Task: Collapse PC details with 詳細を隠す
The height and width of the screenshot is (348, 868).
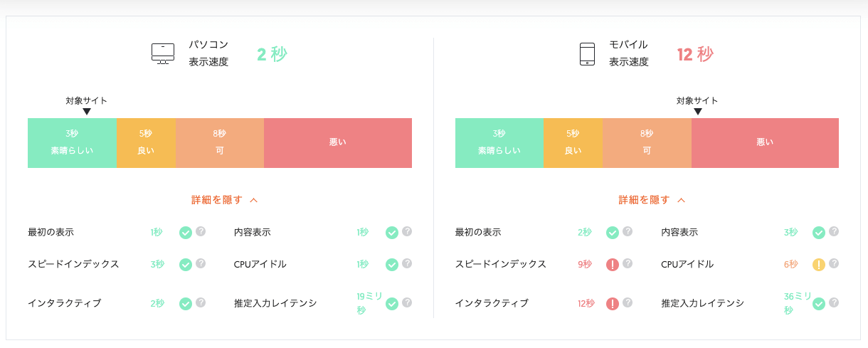Action: 217,200
